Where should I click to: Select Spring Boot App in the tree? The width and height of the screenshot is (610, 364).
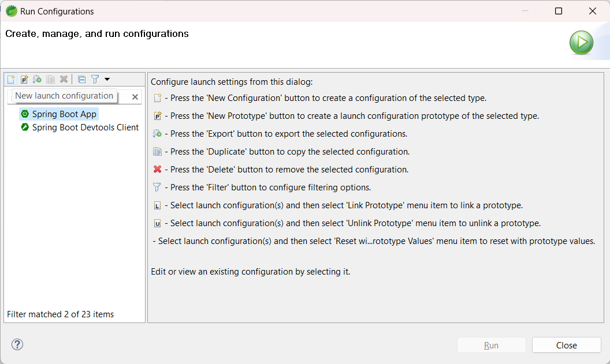coord(64,114)
